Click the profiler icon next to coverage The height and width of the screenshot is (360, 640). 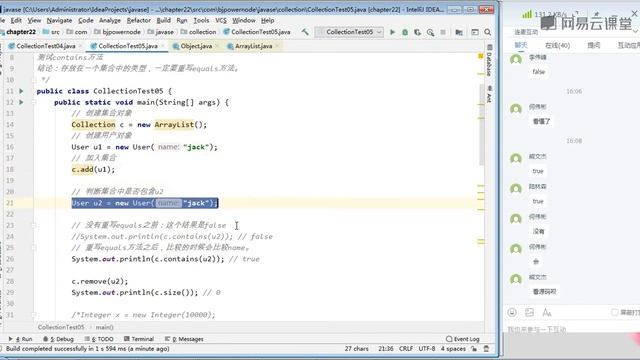tap(430, 32)
